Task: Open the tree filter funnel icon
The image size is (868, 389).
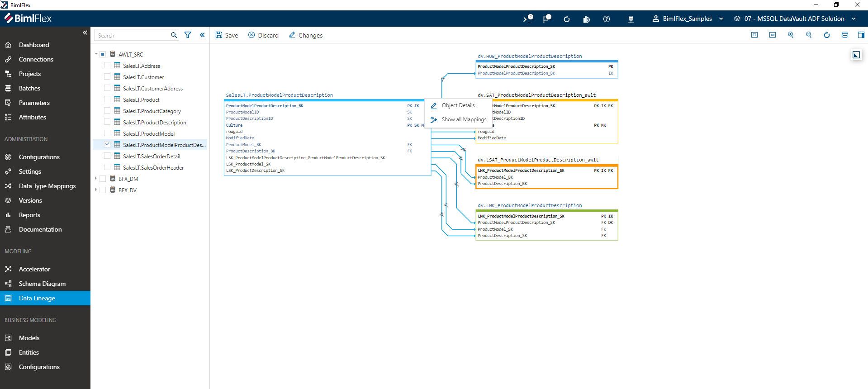Action: 188,35
